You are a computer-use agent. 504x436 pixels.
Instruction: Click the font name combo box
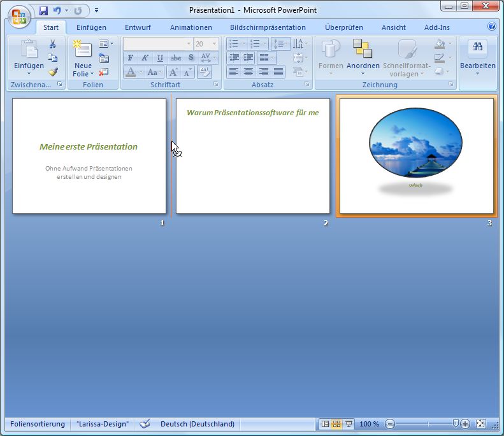click(158, 44)
